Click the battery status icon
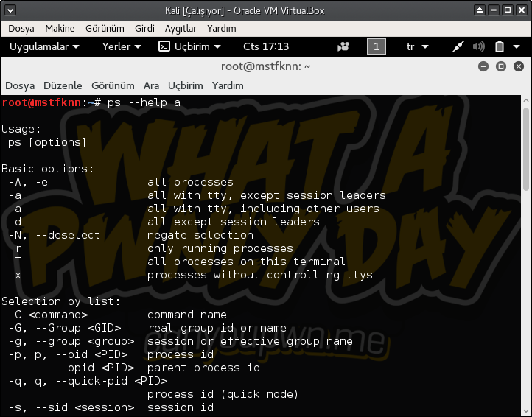 click(x=499, y=46)
